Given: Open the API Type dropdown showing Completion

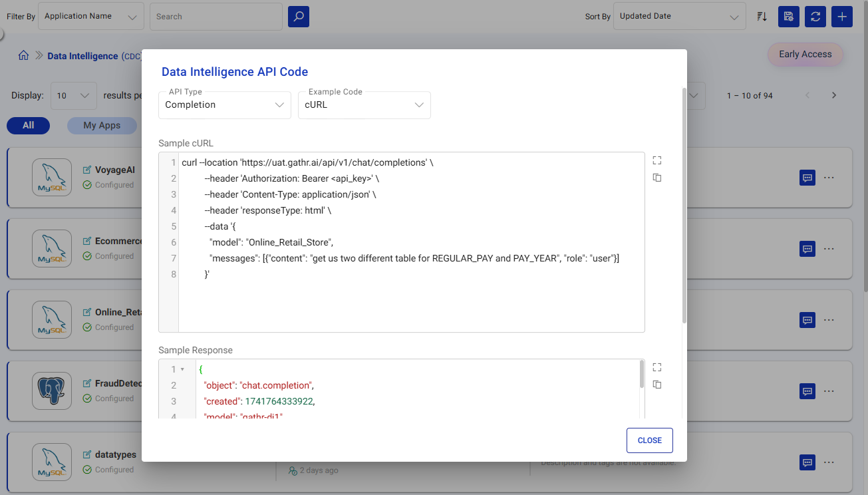Looking at the screenshot, I should tap(224, 104).
